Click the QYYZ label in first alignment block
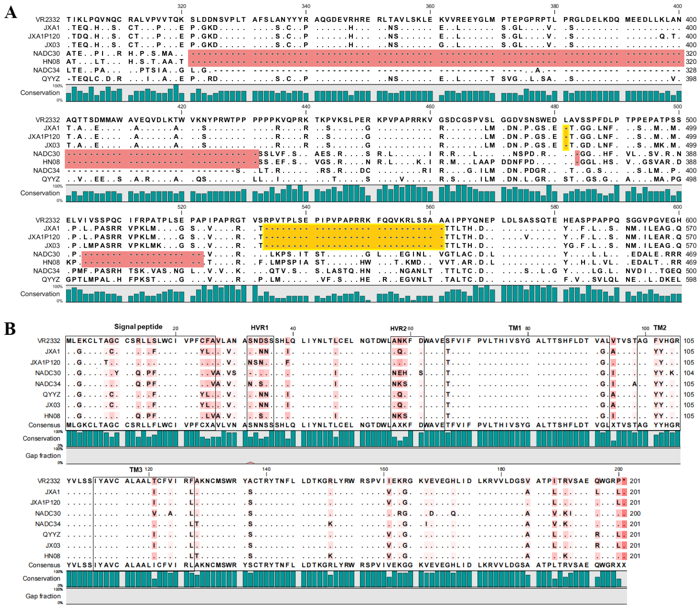 [x=51, y=79]
